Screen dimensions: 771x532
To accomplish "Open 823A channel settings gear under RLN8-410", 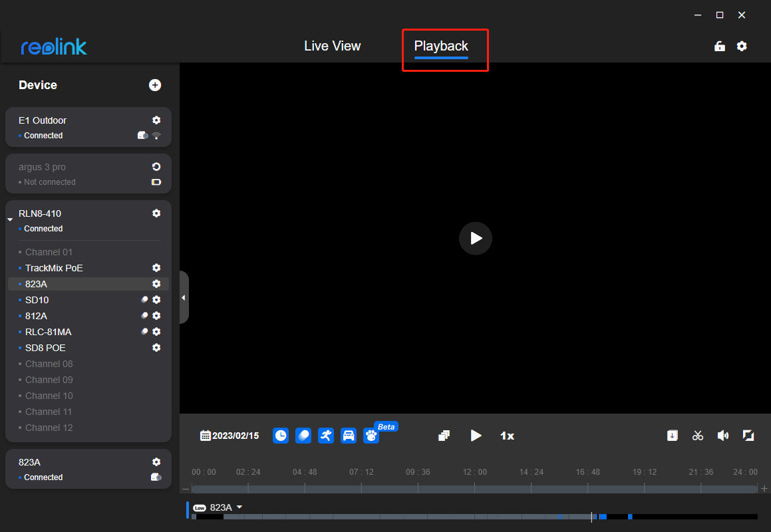I will (x=156, y=284).
